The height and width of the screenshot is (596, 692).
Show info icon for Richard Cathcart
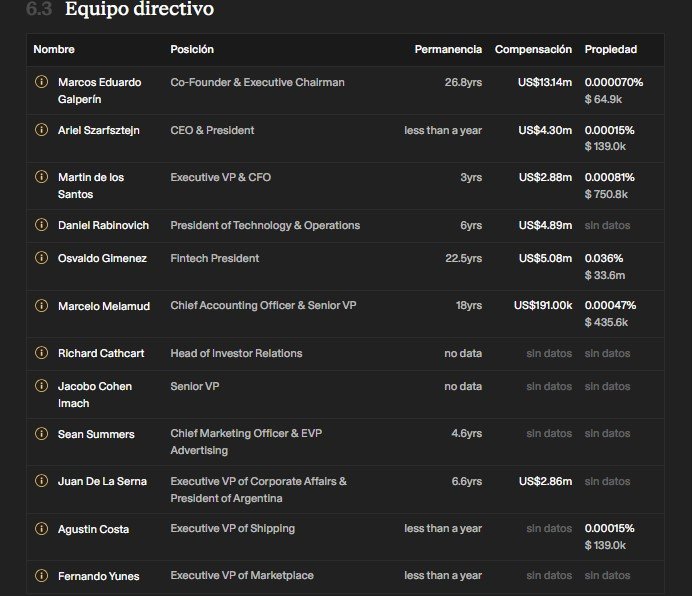click(41, 352)
